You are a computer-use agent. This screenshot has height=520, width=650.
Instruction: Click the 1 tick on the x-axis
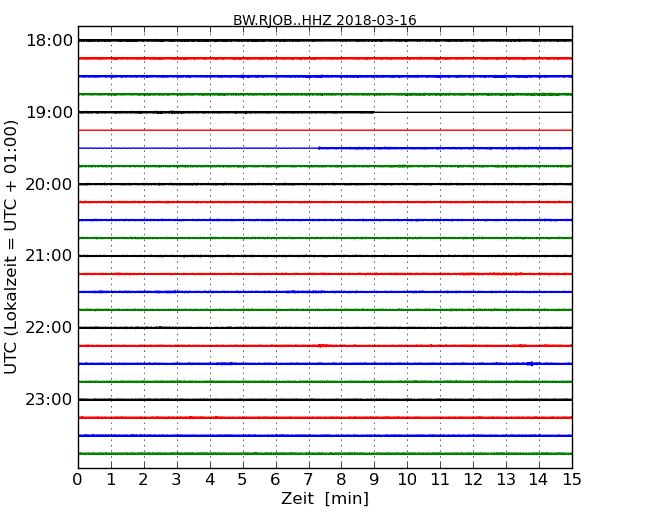click(111, 479)
